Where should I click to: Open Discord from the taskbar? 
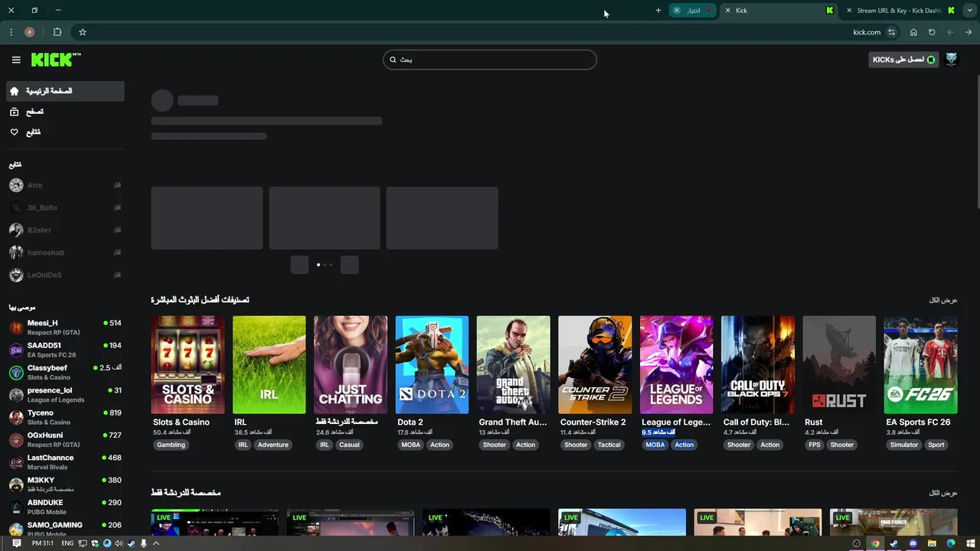913,543
